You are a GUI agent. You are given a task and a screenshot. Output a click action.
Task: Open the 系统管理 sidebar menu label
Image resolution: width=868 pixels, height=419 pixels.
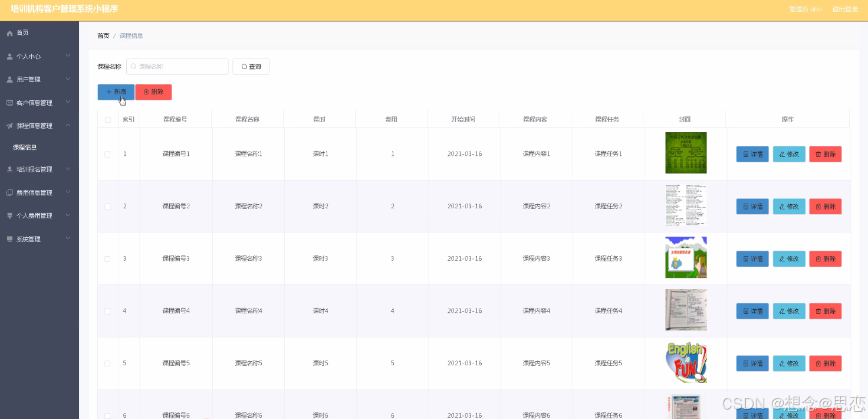tap(28, 239)
